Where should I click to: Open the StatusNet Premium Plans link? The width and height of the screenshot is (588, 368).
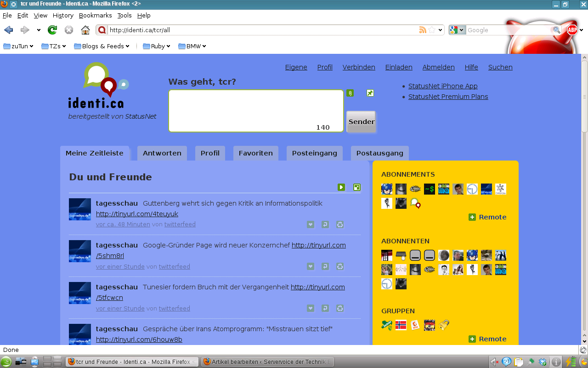coord(448,97)
